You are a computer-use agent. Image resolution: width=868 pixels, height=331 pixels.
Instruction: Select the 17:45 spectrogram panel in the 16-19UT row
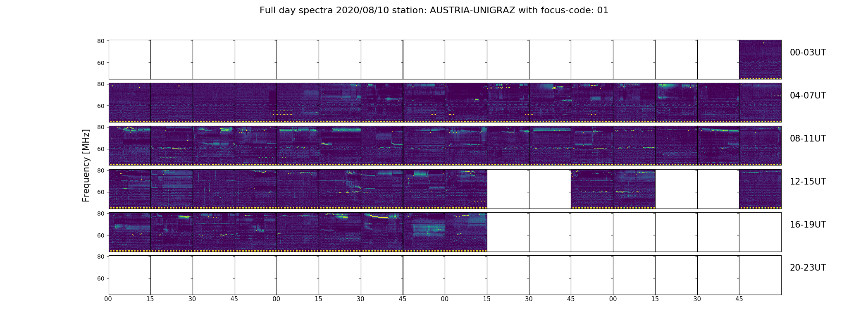click(424, 232)
